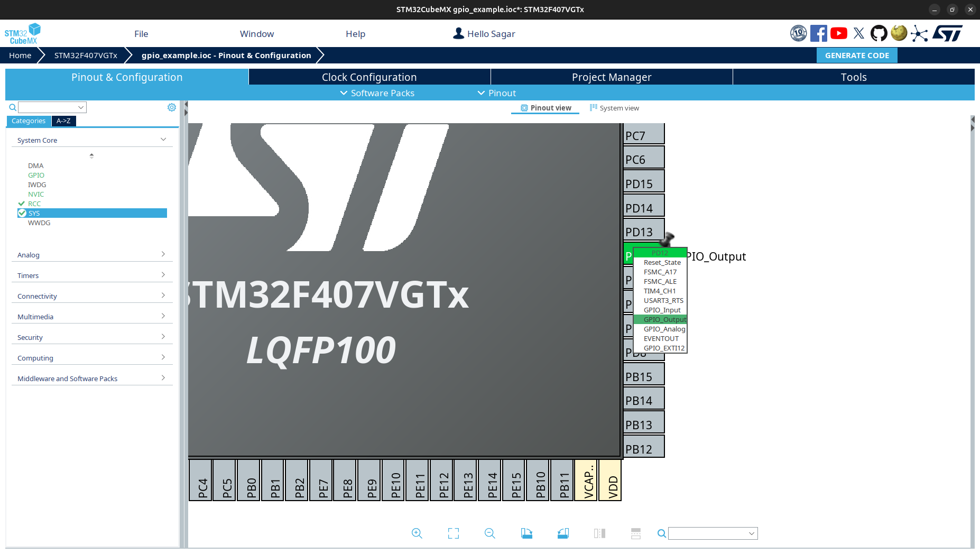Open the ST community network icon
Image resolution: width=980 pixels, height=554 pixels.
pyautogui.click(x=919, y=34)
